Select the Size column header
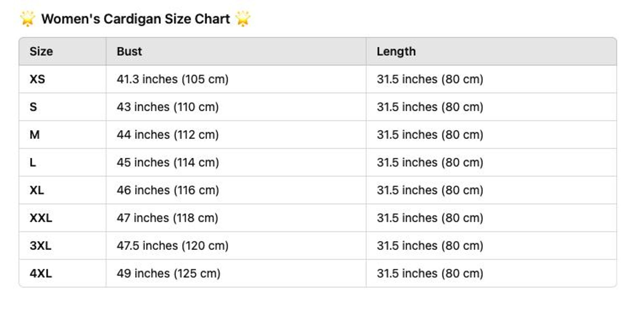 (41, 52)
